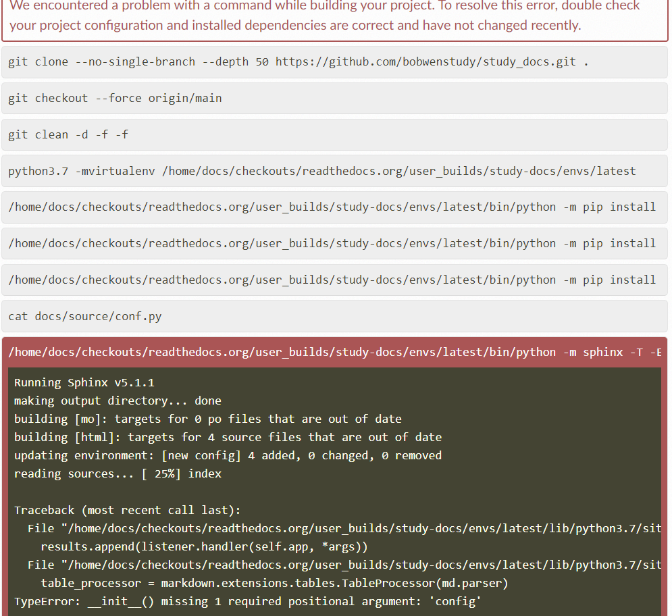Click the TypeError missing 'config' argument line

pos(248,602)
